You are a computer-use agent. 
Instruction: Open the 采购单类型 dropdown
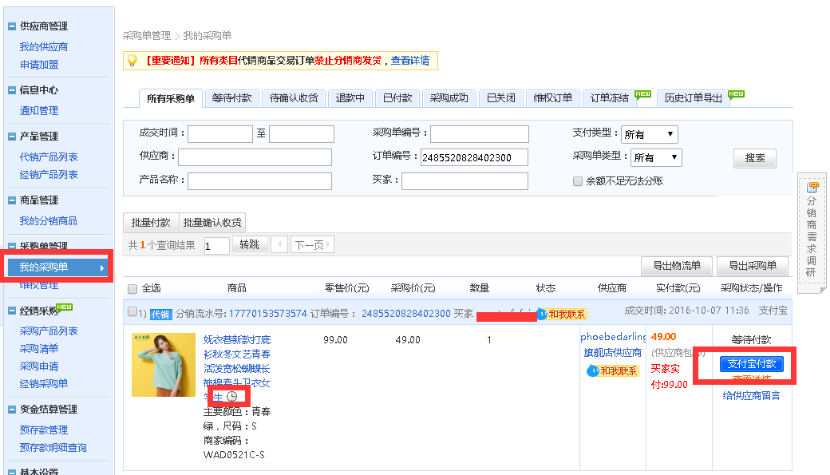coord(655,157)
